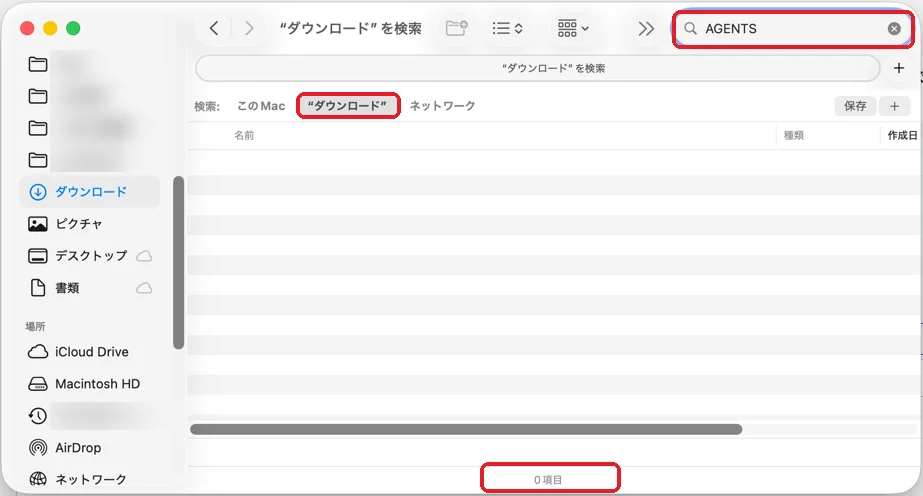Save the search with 保存 button
Viewport: 923px width, 496px height.
[x=855, y=106]
